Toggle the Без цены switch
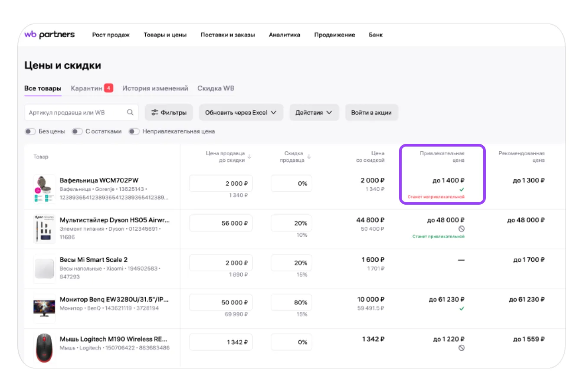Viewport: 583px width, 392px height. coord(30,131)
